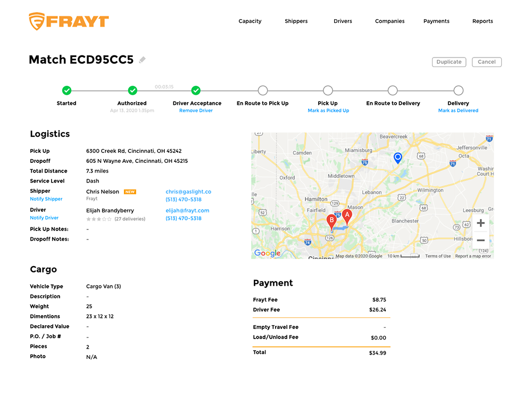Open the Shippers menu
The image size is (532, 404).
tap(296, 21)
